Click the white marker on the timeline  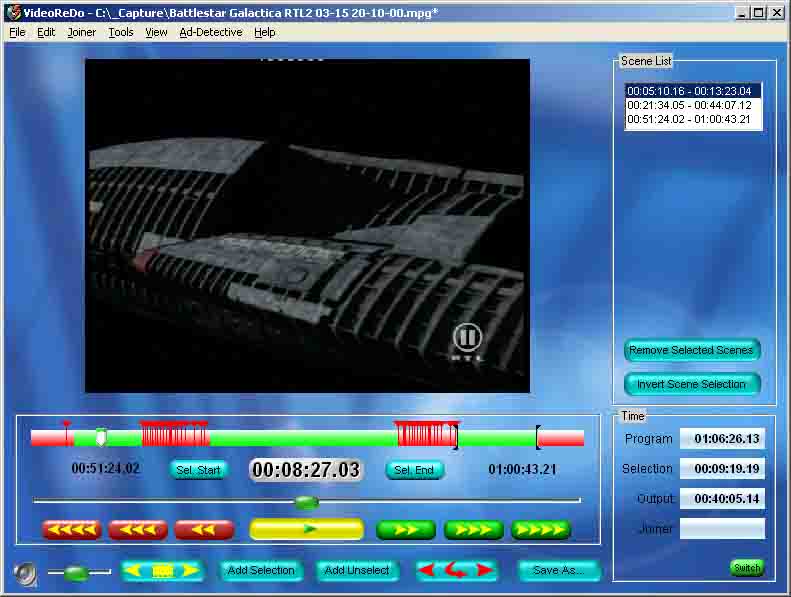coord(100,436)
